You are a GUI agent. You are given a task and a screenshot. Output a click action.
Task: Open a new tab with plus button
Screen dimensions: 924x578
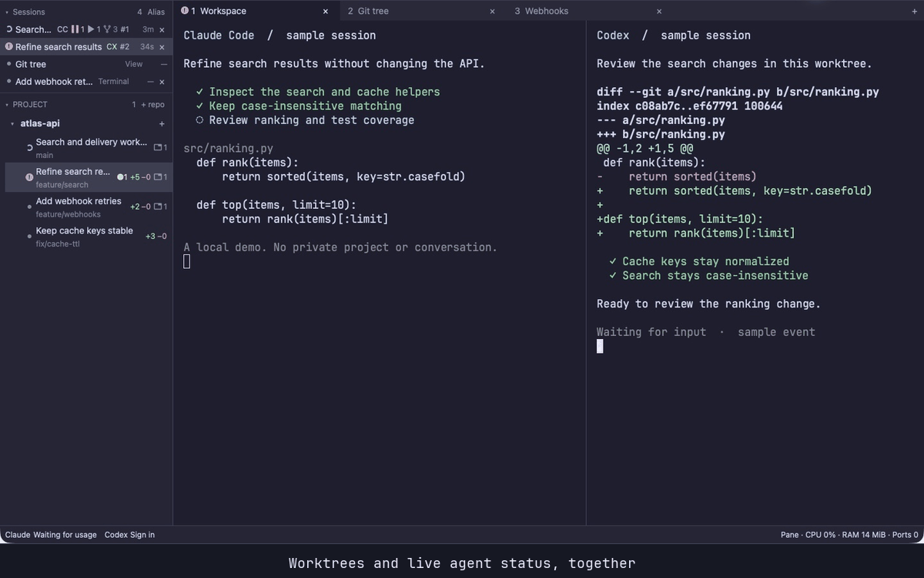click(x=915, y=12)
